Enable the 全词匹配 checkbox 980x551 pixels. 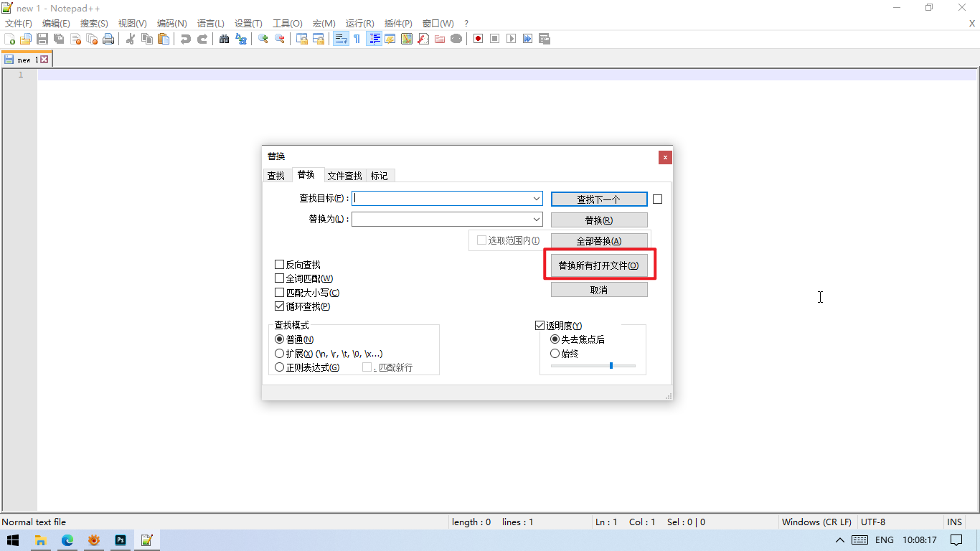280,278
